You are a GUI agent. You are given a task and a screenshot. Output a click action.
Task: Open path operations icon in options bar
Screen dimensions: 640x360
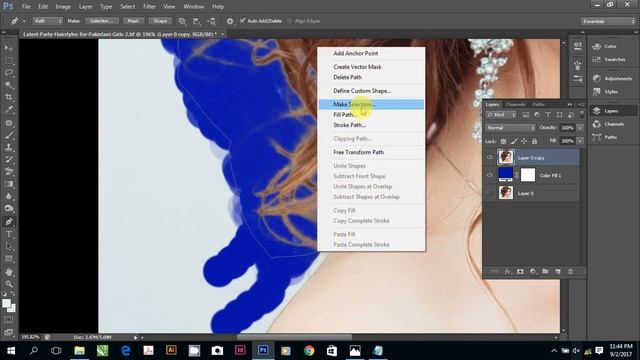(182, 21)
